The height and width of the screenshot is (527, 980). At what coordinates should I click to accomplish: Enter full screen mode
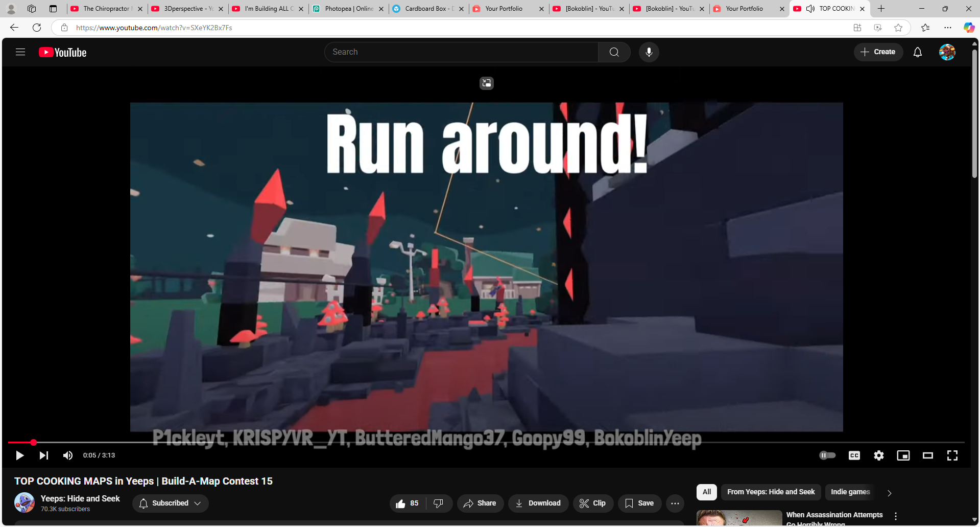tap(952, 455)
